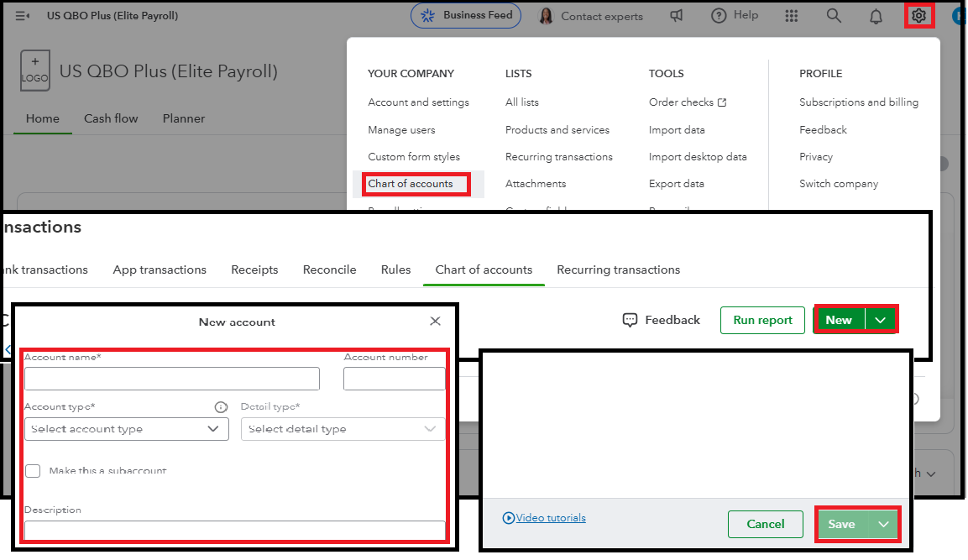The height and width of the screenshot is (560, 968).
Task: Open the Recurring transactions tab
Action: [x=618, y=270]
